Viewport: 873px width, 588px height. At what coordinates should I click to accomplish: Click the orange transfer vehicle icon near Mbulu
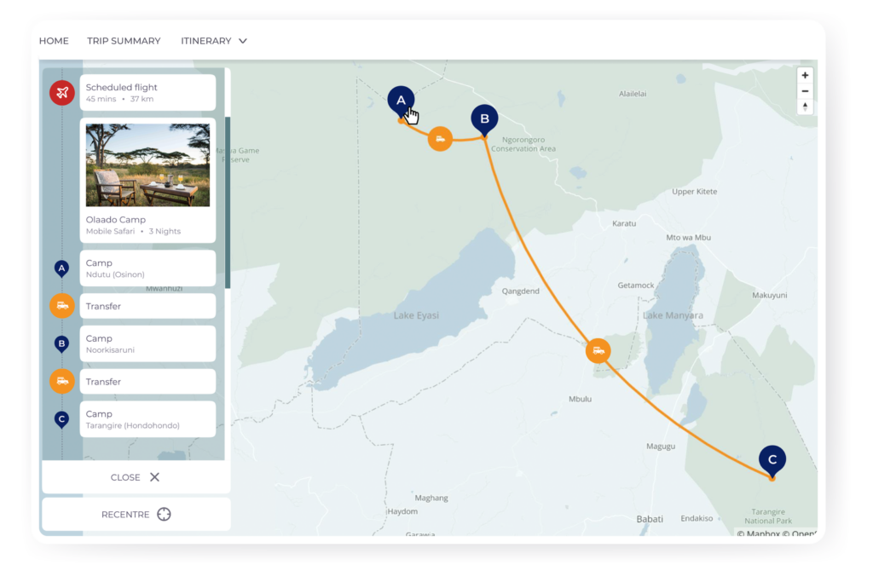598,351
